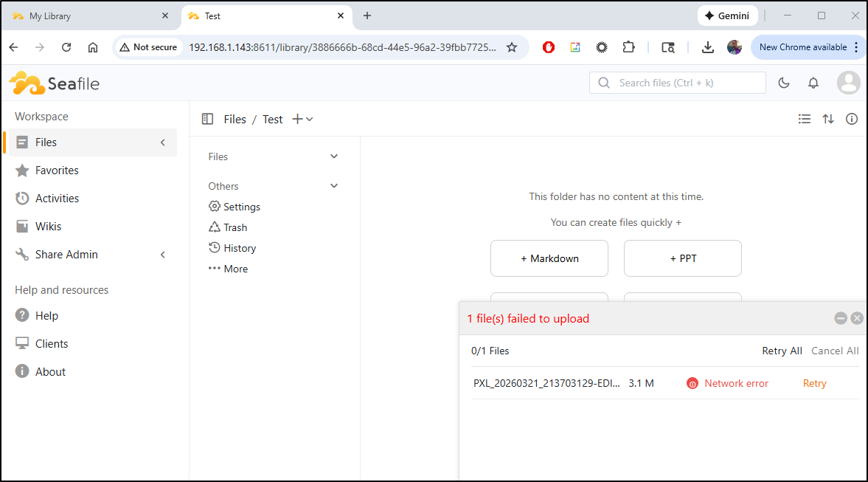The height and width of the screenshot is (482, 868).
Task: Close the upload failed panel
Action: point(856,318)
